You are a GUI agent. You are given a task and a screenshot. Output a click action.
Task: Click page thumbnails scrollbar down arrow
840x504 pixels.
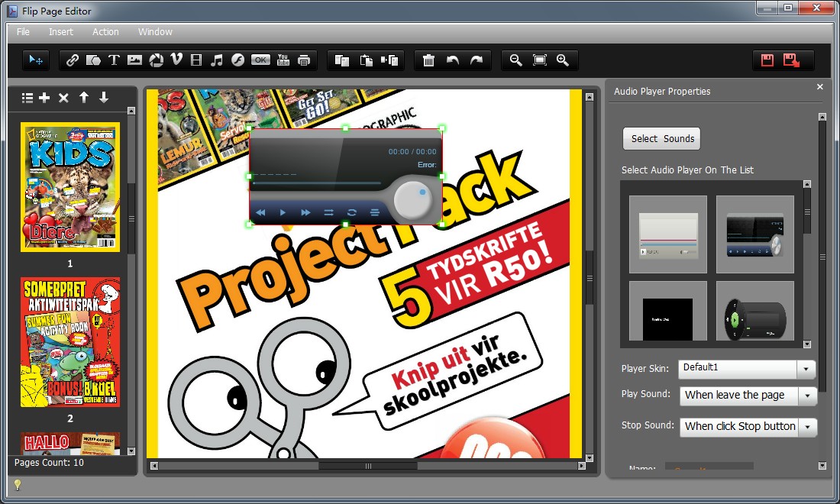click(x=131, y=451)
